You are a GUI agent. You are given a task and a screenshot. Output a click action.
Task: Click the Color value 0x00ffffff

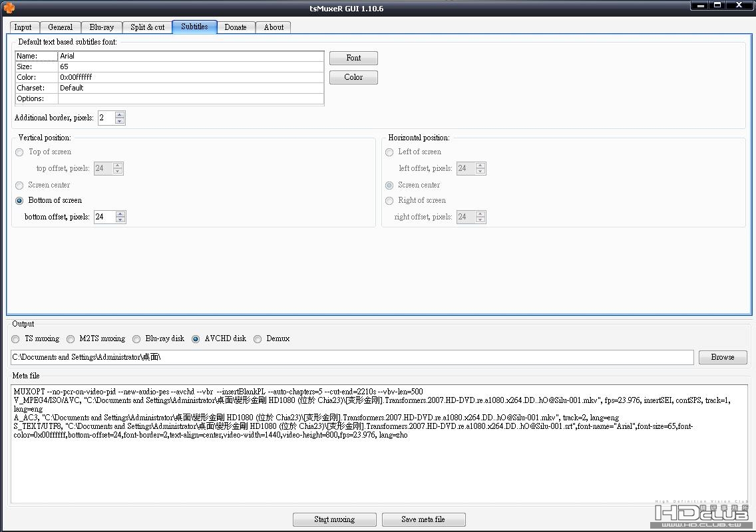tap(191, 77)
